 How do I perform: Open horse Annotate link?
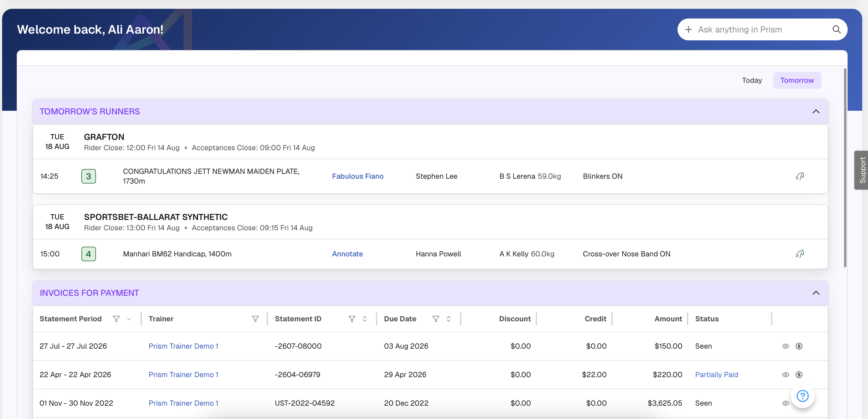[347, 254]
